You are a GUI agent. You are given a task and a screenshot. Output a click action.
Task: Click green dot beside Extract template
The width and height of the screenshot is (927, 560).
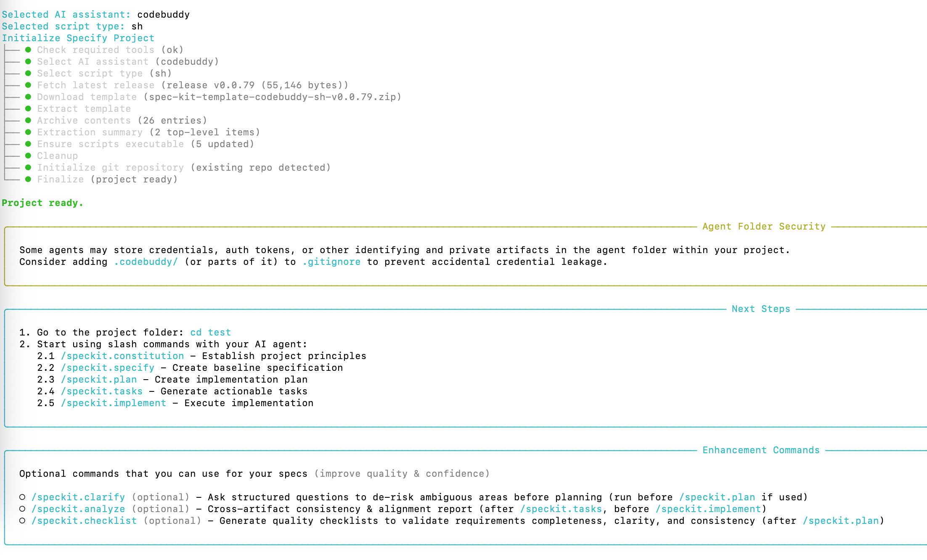coord(28,108)
